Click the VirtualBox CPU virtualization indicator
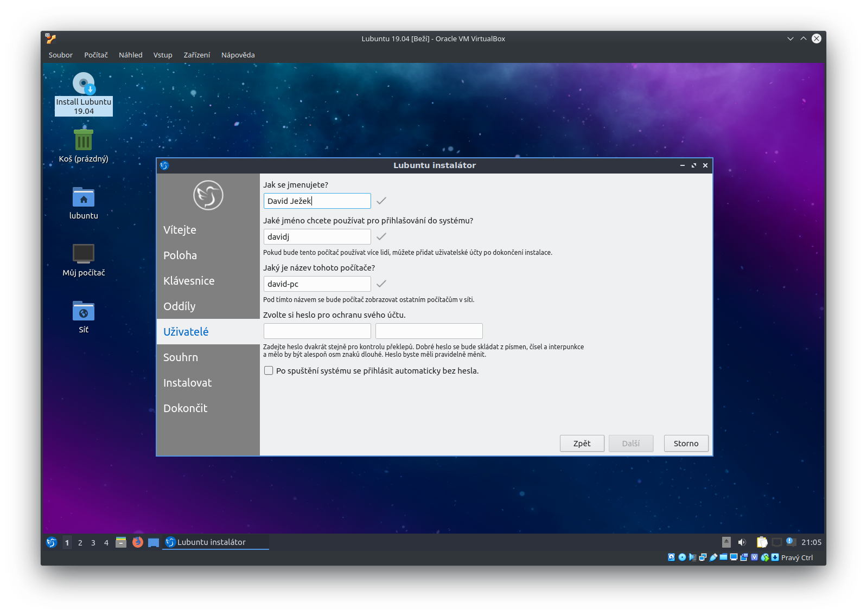The image size is (867, 616). pyautogui.click(x=754, y=557)
